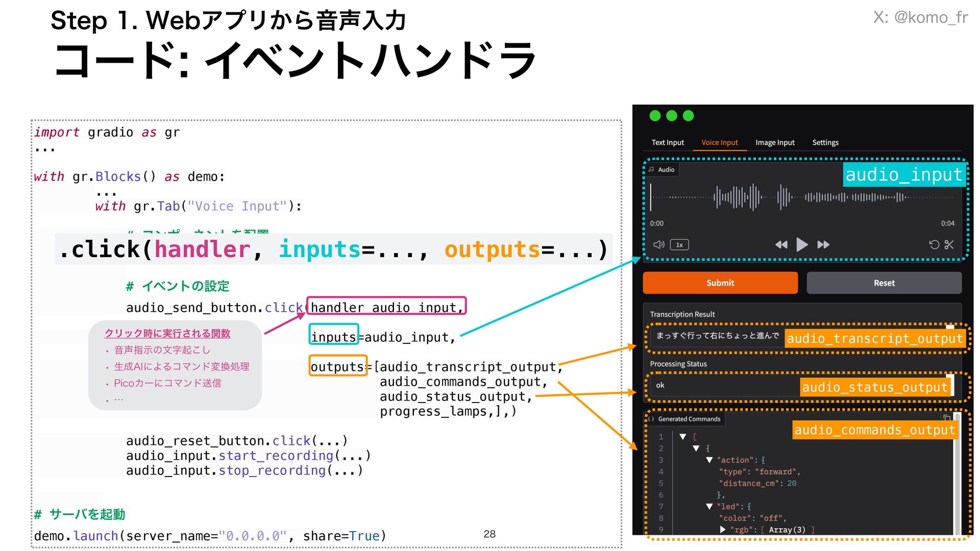Viewport: 980px width, 551px height.
Task: Switch to the Text Input tab
Action: coord(667,143)
